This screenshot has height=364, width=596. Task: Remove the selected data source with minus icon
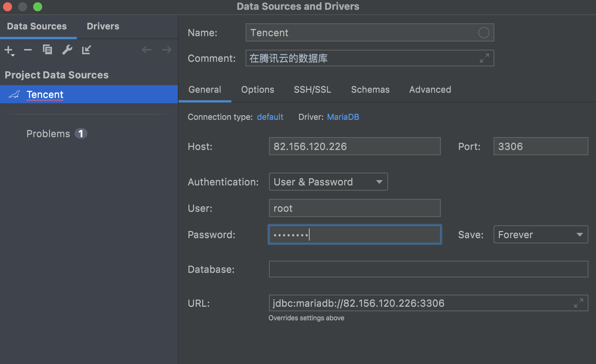click(x=28, y=50)
